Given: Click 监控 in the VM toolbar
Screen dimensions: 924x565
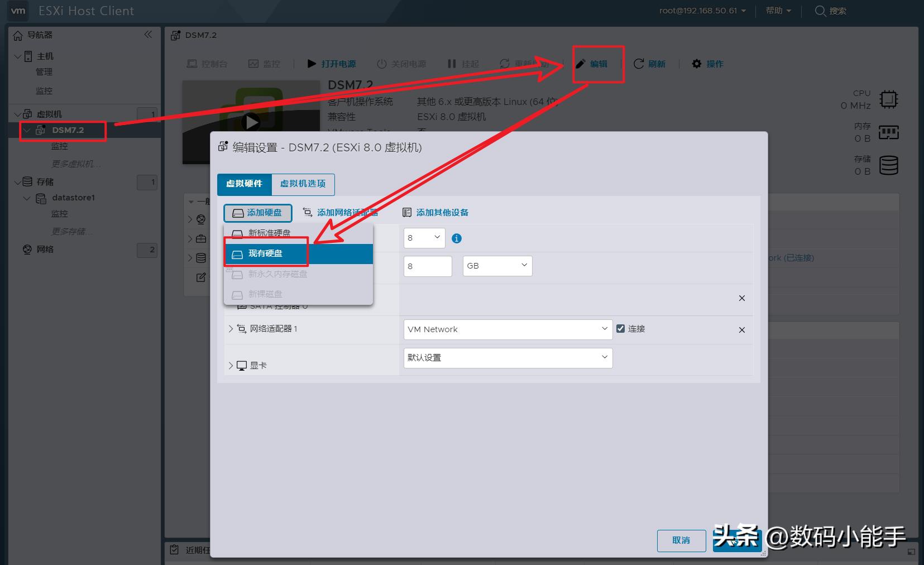Looking at the screenshot, I should point(264,64).
